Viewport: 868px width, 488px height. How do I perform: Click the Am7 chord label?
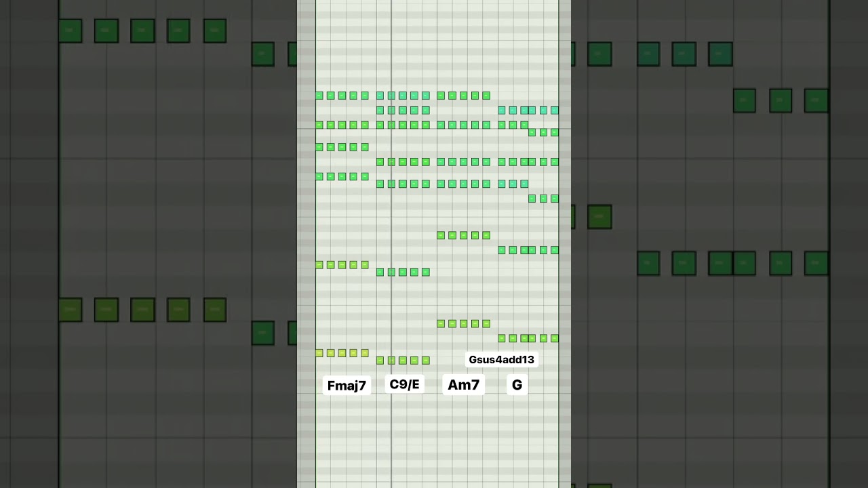[464, 385]
